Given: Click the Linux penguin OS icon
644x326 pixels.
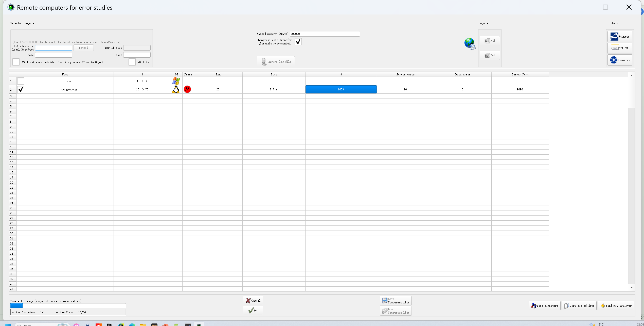Looking at the screenshot, I should click(176, 89).
